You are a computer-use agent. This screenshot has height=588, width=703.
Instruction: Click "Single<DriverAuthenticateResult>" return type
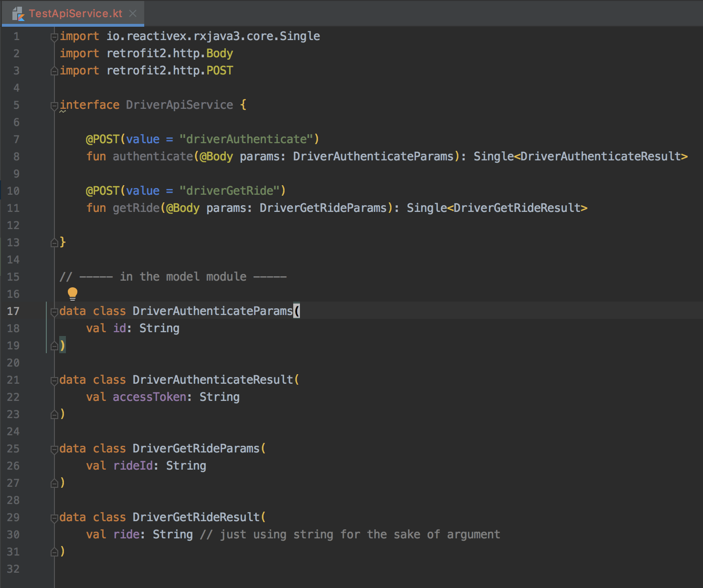point(581,157)
